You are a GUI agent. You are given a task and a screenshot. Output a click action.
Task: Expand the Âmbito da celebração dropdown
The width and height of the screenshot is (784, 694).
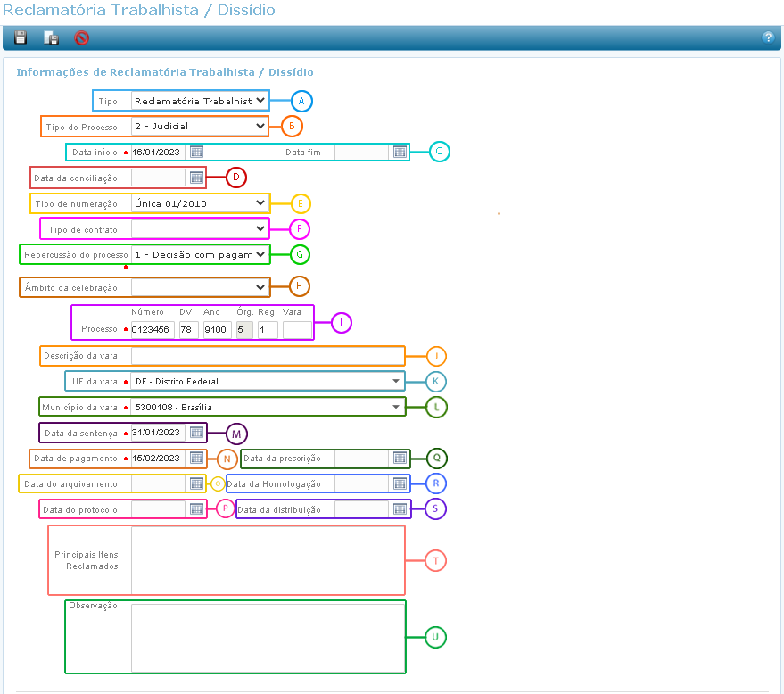200,287
